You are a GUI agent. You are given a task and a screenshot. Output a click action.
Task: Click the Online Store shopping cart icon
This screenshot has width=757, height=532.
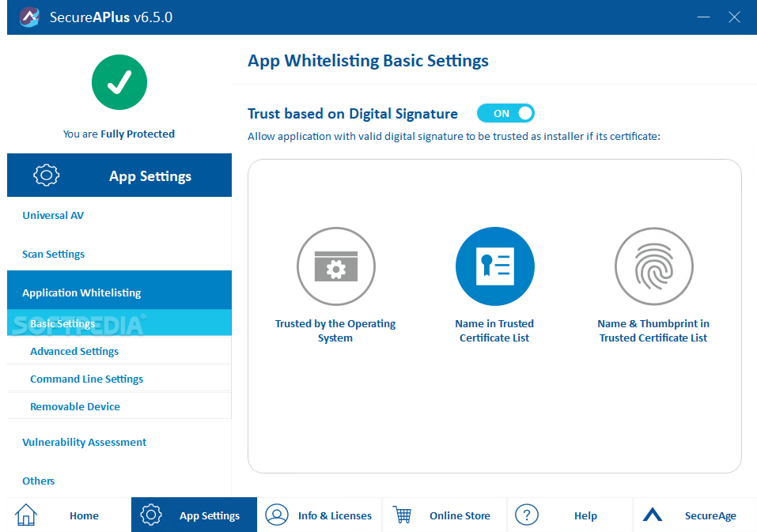click(402, 515)
